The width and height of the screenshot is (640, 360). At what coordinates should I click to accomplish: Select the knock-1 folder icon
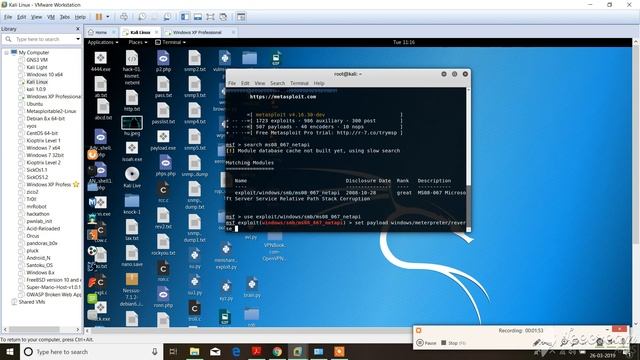[132, 204]
